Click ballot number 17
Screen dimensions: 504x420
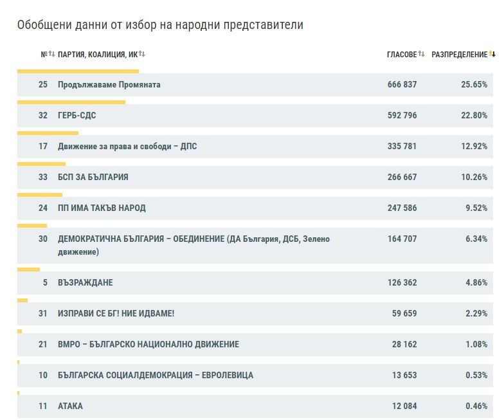point(43,147)
